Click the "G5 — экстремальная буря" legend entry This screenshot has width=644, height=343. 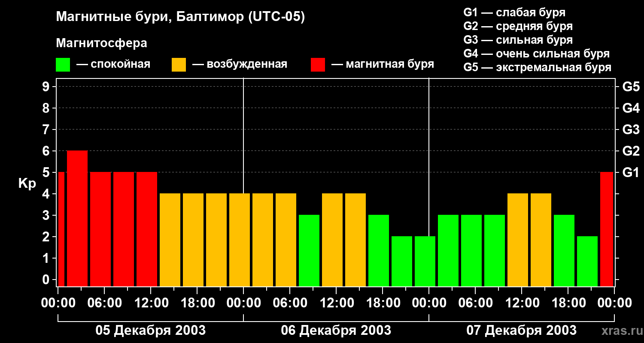[x=537, y=67]
